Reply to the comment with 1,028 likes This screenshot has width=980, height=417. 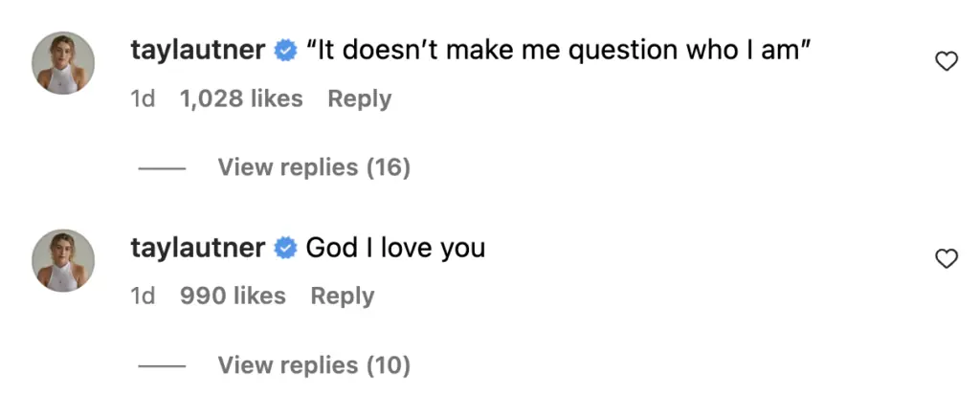point(359,99)
